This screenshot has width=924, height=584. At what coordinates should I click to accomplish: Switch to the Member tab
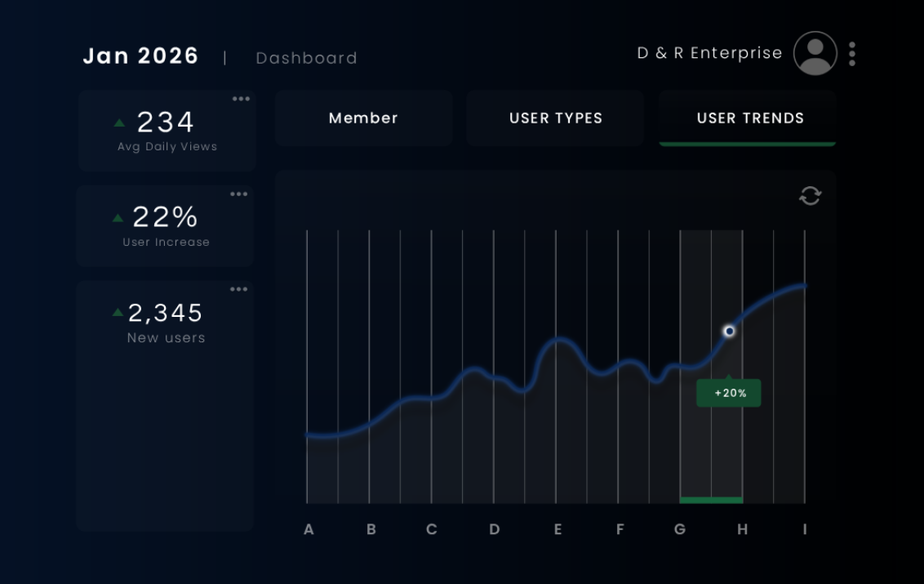tap(363, 118)
